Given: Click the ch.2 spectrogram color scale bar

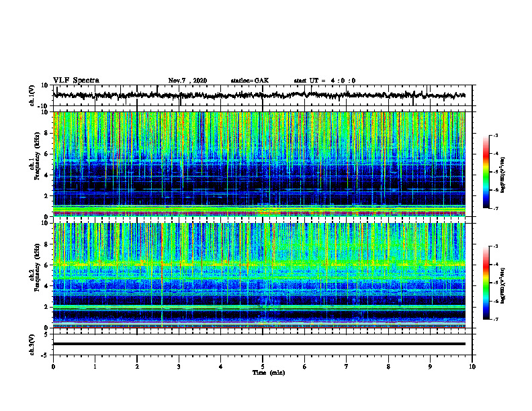Looking at the screenshot, I should pos(486,283).
